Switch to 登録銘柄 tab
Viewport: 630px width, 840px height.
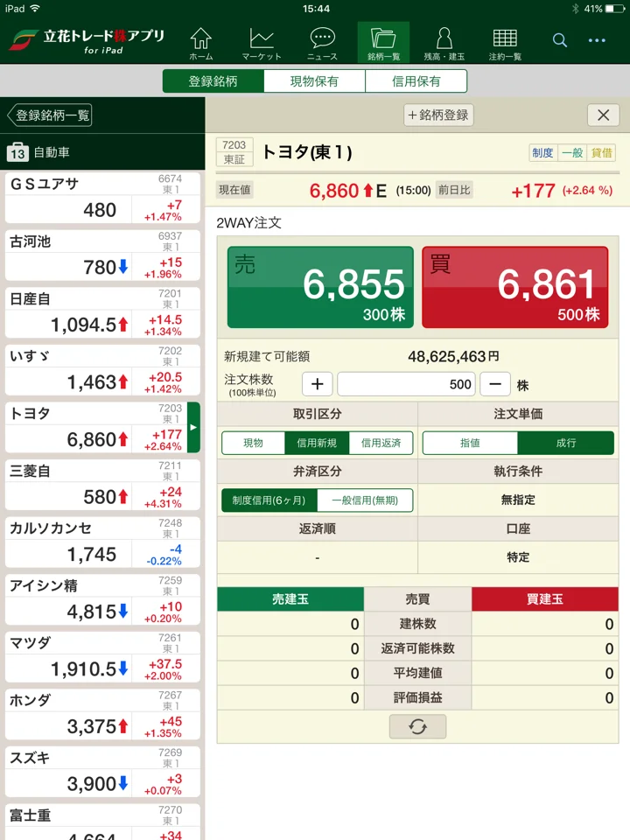pos(213,81)
